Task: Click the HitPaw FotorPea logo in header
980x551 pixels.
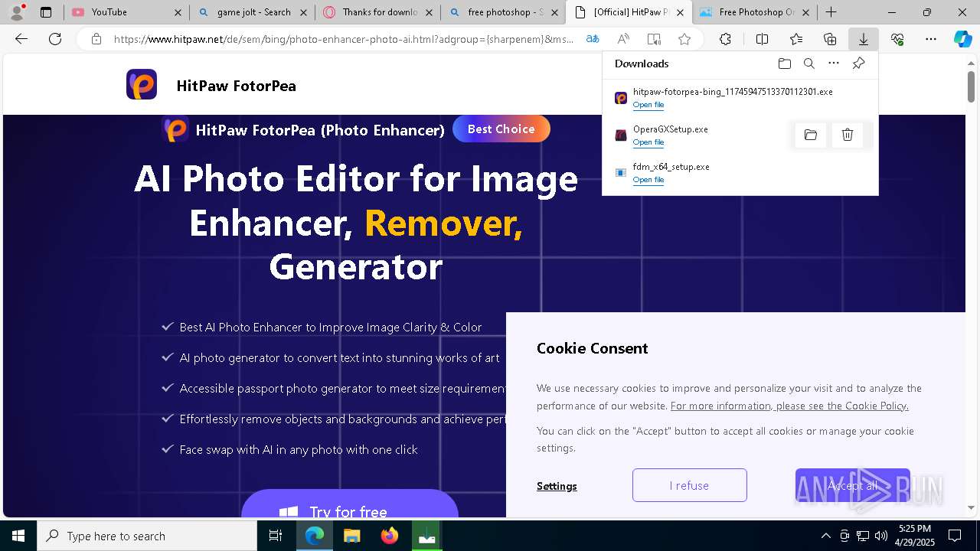Action: (142, 84)
